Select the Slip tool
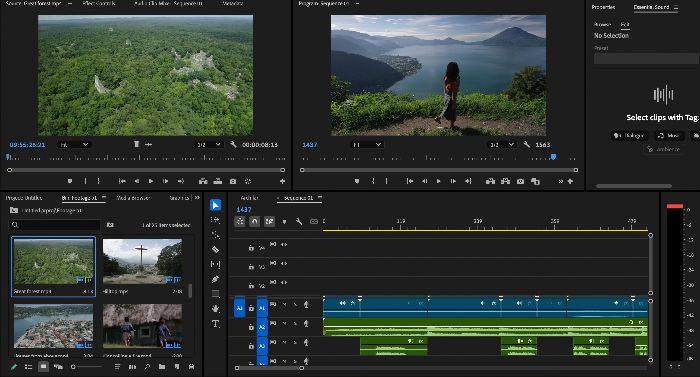 pyautogui.click(x=216, y=264)
